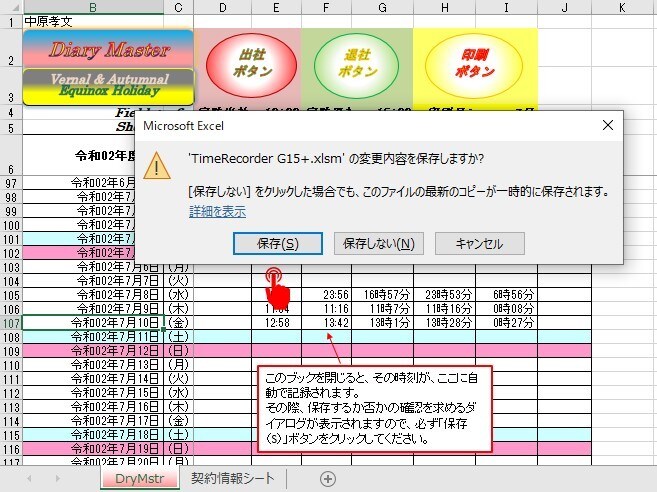
Task: Click the (日) weekday cell in row 109
Action: click(x=178, y=351)
